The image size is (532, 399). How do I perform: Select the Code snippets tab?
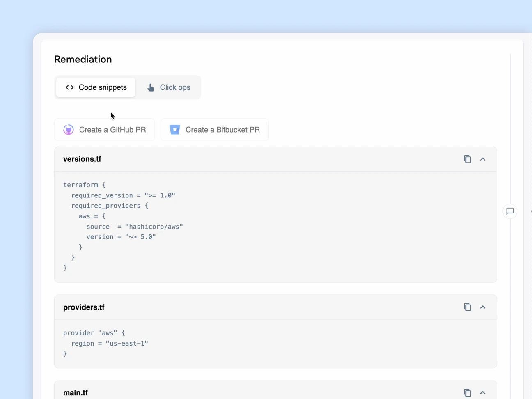pyautogui.click(x=96, y=87)
